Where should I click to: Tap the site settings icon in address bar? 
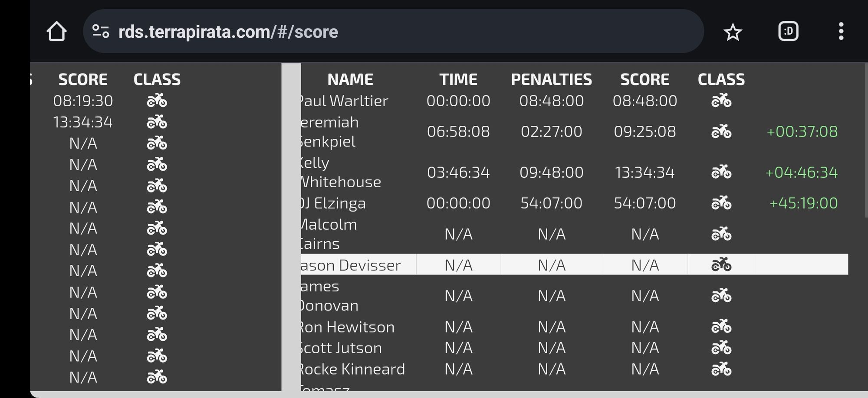tap(101, 31)
